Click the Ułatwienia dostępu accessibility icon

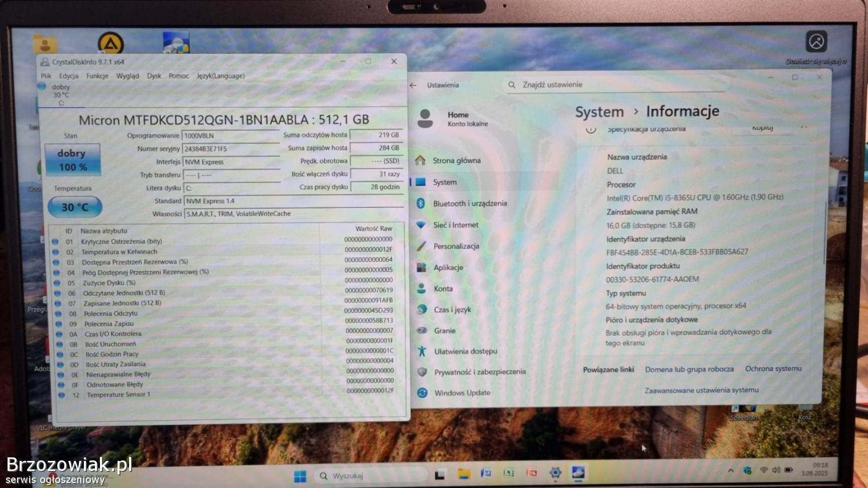tap(422, 351)
